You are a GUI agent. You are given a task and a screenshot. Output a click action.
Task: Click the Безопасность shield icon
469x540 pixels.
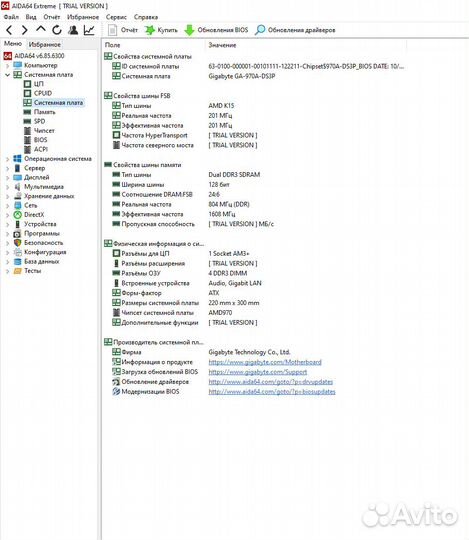coord(18,243)
